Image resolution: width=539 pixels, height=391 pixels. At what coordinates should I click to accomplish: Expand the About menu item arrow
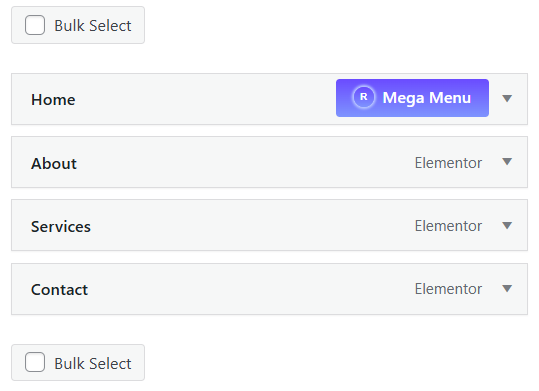click(507, 162)
